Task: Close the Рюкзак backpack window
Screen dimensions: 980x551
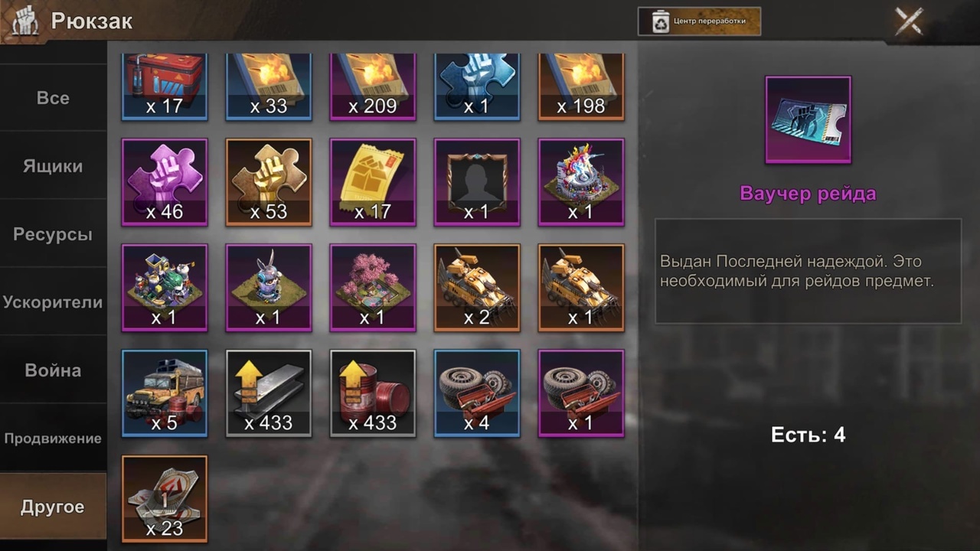Action: coord(910,21)
